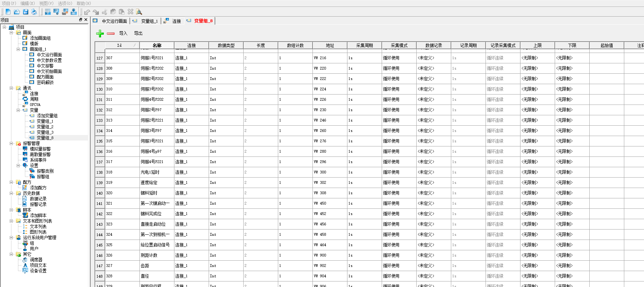Select 数据记录 under 历史数据
This screenshot has height=287, width=644.
tap(38, 199)
